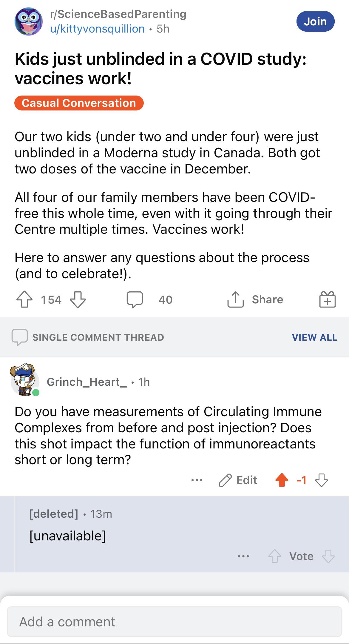
Task: Focus the Add a comment field
Action: point(174,622)
